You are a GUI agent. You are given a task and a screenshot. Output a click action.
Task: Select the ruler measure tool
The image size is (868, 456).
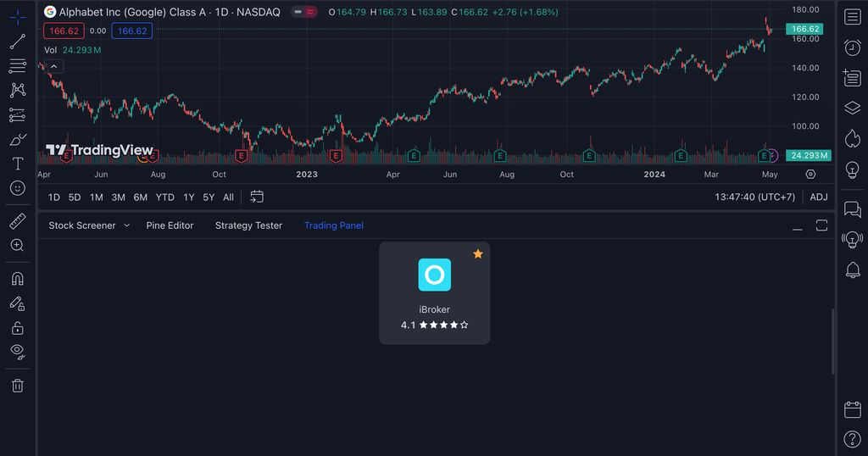(x=17, y=221)
